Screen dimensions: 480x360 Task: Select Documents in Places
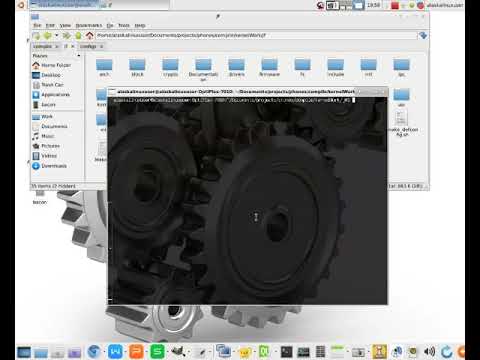click(x=50, y=126)
